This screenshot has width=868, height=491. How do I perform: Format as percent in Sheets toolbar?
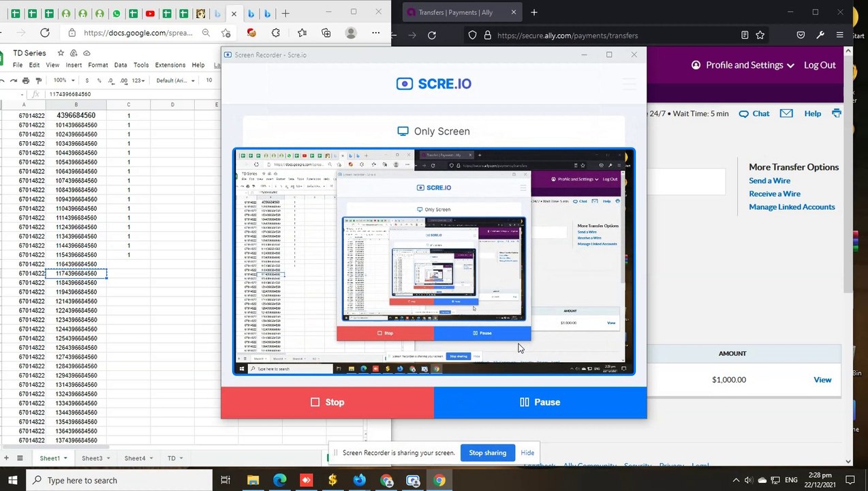coord(99,80)
